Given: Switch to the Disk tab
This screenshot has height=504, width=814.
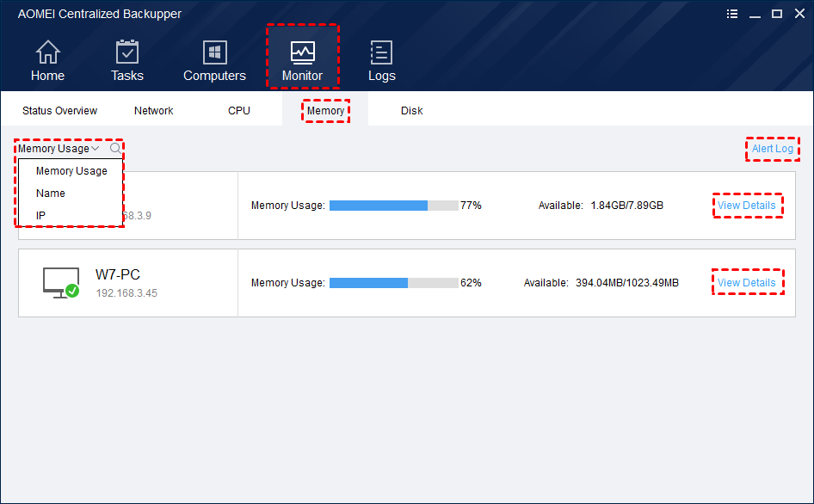Looking at the screenshot, I should point(411,111).
